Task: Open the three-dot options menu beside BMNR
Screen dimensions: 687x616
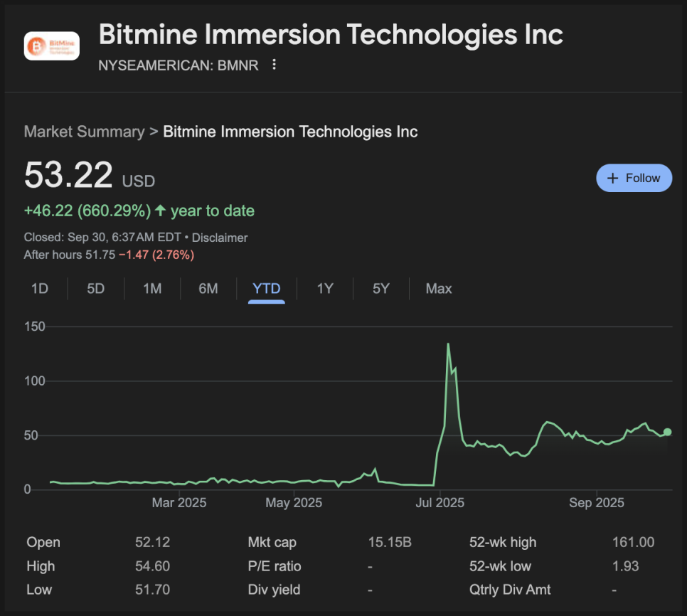Action: click(274, 65)
